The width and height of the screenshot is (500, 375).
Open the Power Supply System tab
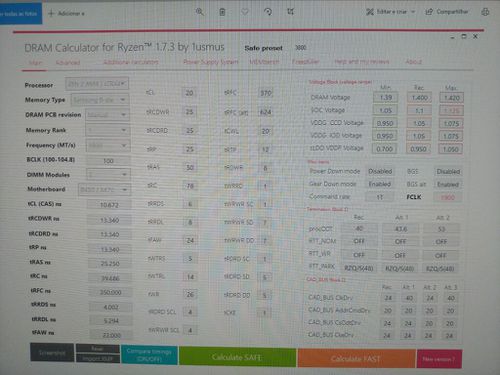(x=211, y=62)
